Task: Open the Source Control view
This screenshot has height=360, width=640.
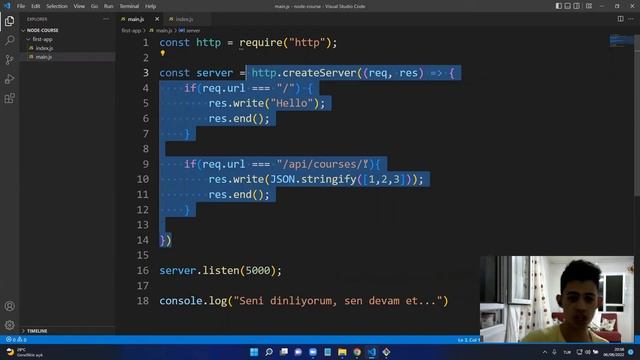Action: [9, 60]
